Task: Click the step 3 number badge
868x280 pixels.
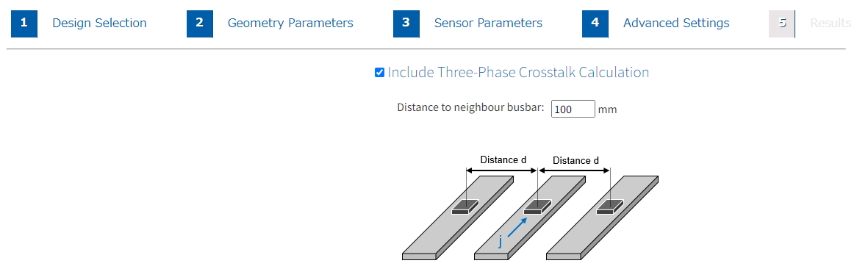Action: pos(406,24)
